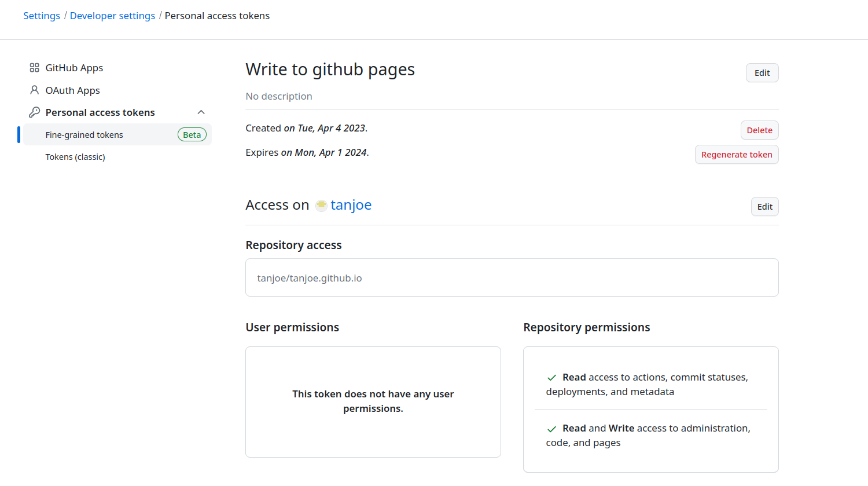Screen dimensions: 868x486
Task: Delete the Write to github pages token
Action: [x=759, y=130]
